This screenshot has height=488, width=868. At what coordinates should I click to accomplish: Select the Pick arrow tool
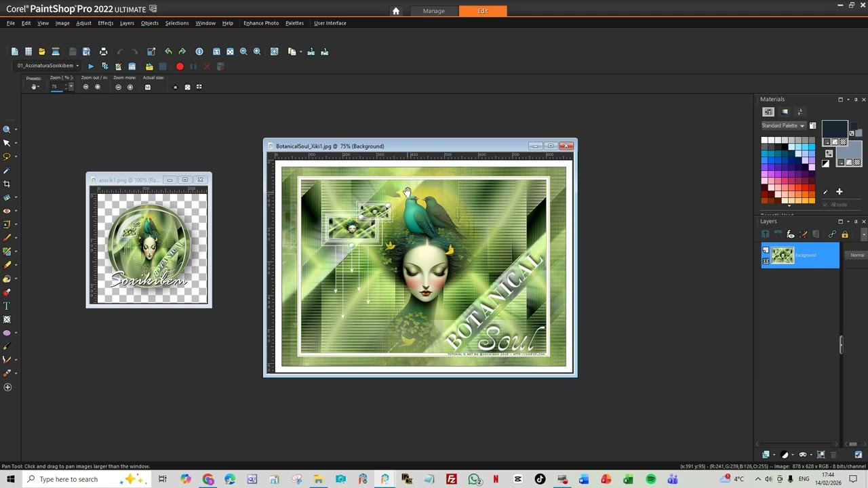(x=7, y=143)
